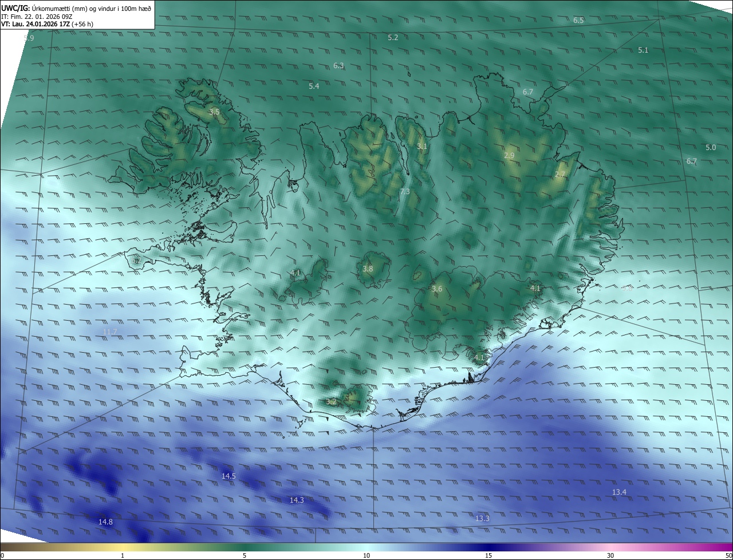
Task: Select the 5.1 value label on the map
Action: tap(643, 50)
